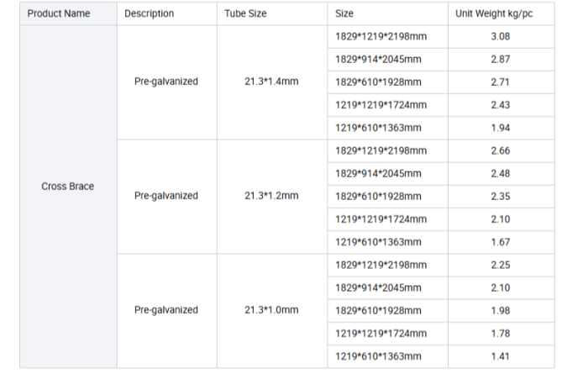Select the 21.3*1.0mm tube size cell
The height and width of the screenshot is (374, 588).
click(272, 310)
